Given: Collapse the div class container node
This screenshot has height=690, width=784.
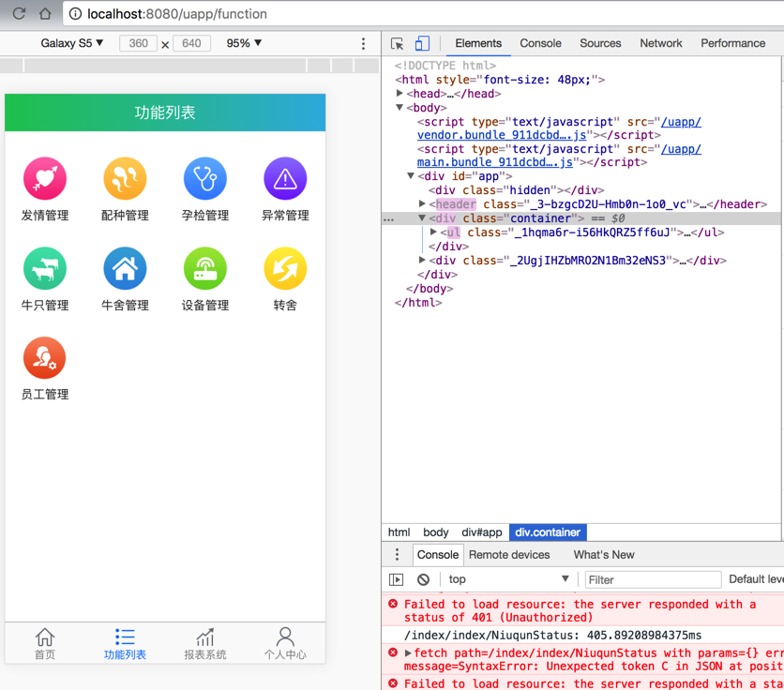Looking at the screenshot, I should (422, 217).
